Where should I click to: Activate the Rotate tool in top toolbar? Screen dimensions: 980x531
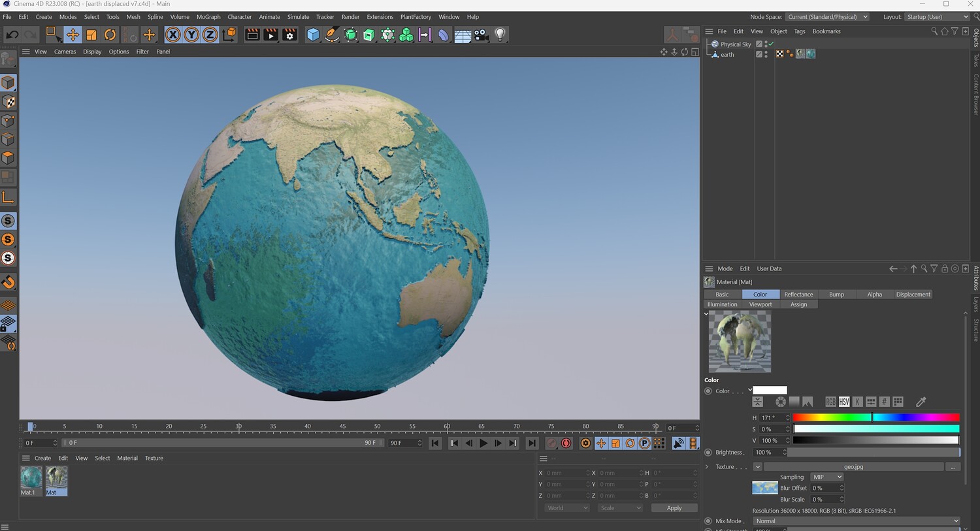tap(110, 35)
